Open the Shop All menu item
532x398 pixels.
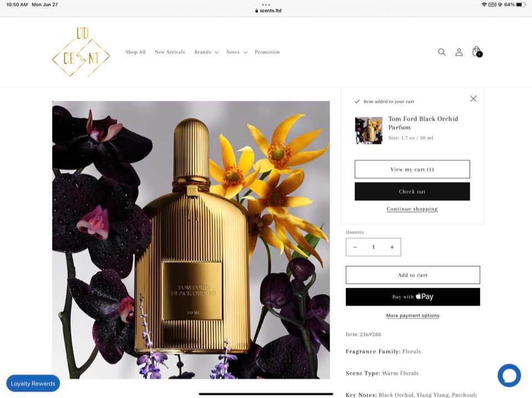click(x=135, y=52)
